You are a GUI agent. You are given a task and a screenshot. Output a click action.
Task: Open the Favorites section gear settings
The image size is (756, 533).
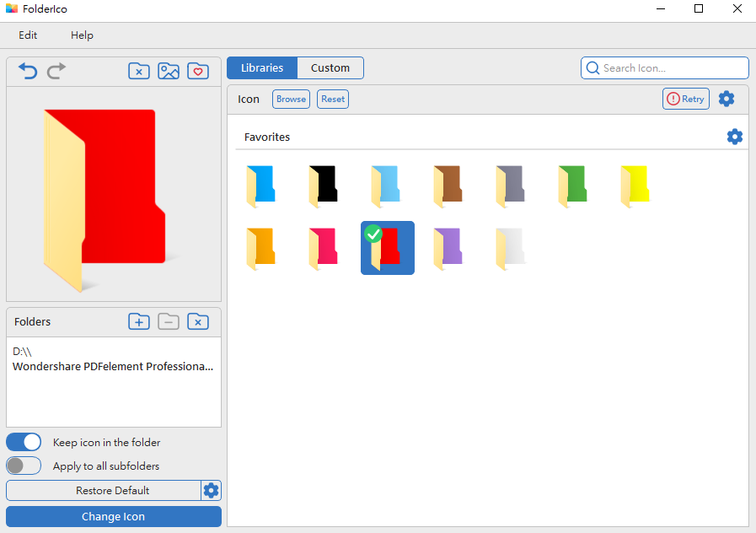735,137
